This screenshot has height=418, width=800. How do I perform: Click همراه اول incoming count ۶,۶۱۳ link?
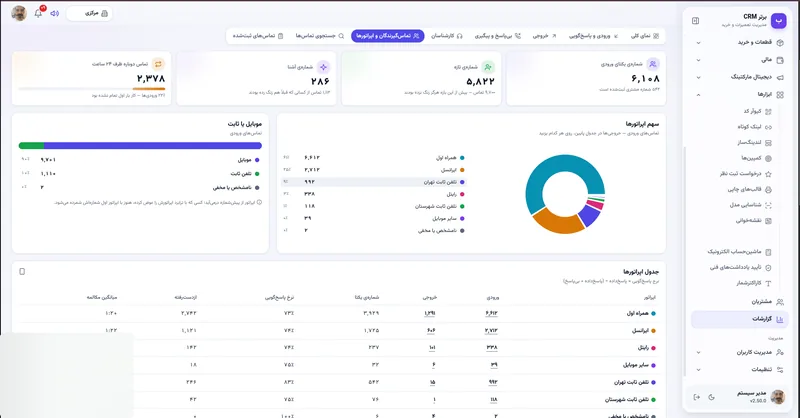click(491, 313)
